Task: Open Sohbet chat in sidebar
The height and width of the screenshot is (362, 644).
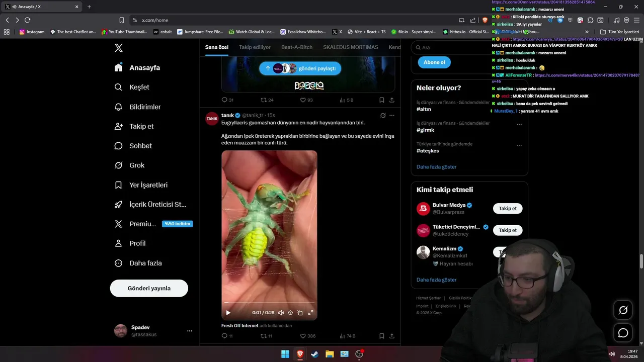Action: (133, 146)
